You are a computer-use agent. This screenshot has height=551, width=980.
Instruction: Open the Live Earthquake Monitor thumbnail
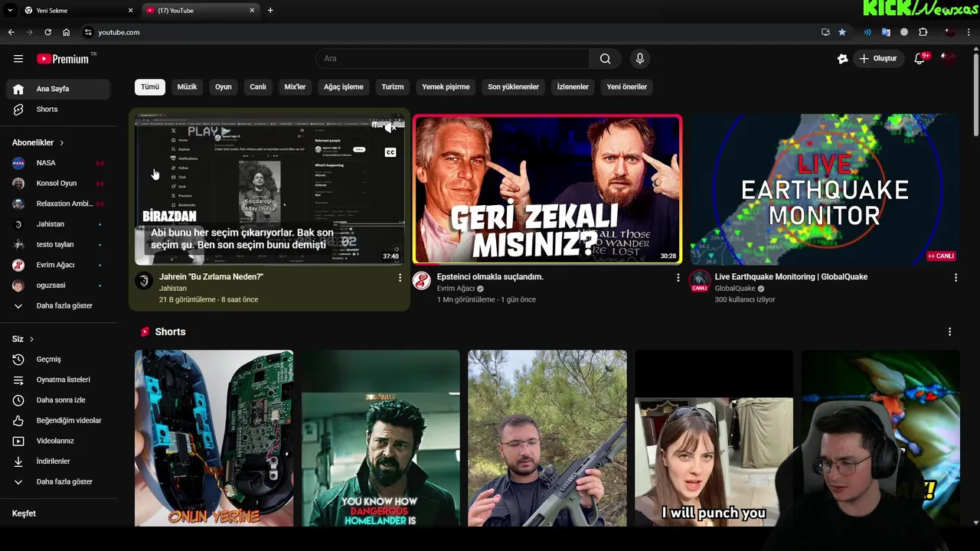[825, 190]
